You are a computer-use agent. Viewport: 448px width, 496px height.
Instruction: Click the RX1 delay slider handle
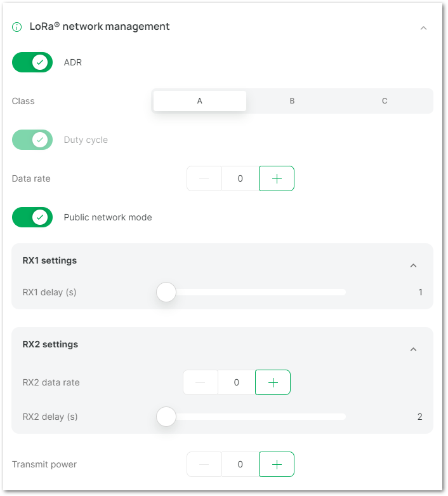pyautogui.click(x=166, y=292)
